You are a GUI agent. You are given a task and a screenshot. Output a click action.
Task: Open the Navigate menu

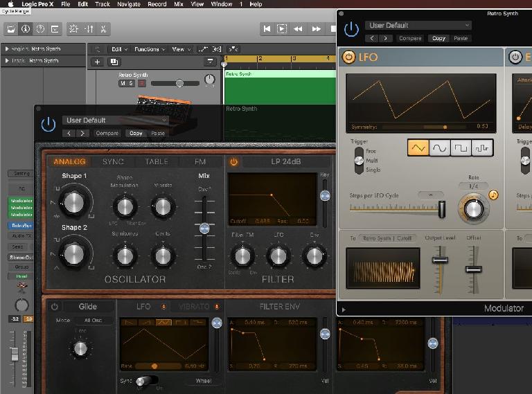pyautogui.click(x=129, y=4)
